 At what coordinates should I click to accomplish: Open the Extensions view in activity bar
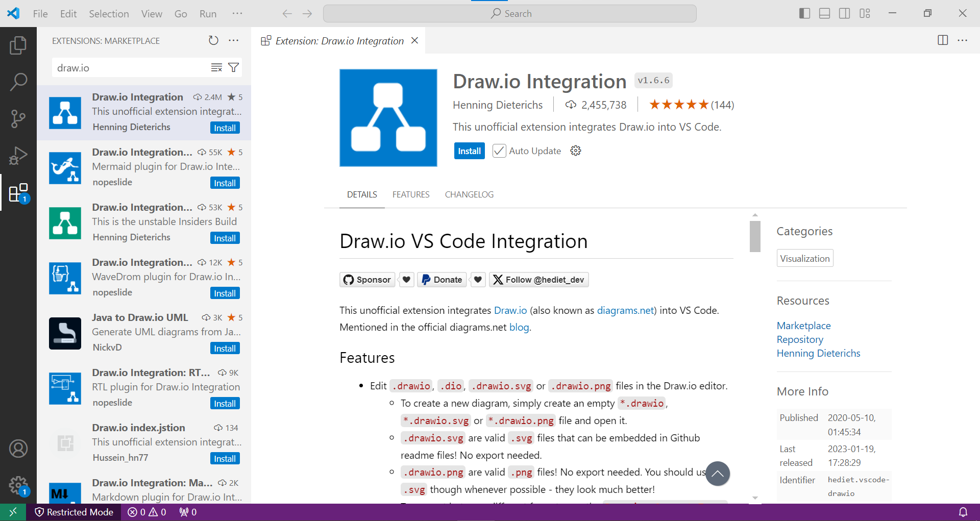coord(18,192)
